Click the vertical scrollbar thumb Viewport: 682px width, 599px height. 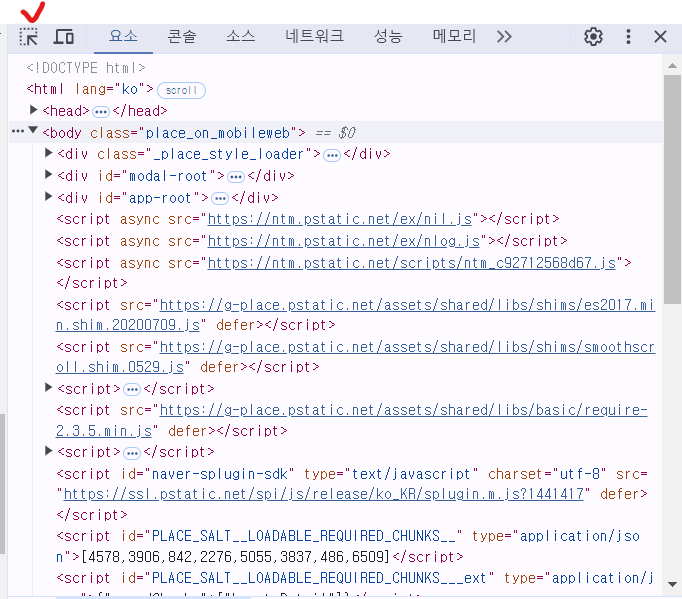click(672, 189)
